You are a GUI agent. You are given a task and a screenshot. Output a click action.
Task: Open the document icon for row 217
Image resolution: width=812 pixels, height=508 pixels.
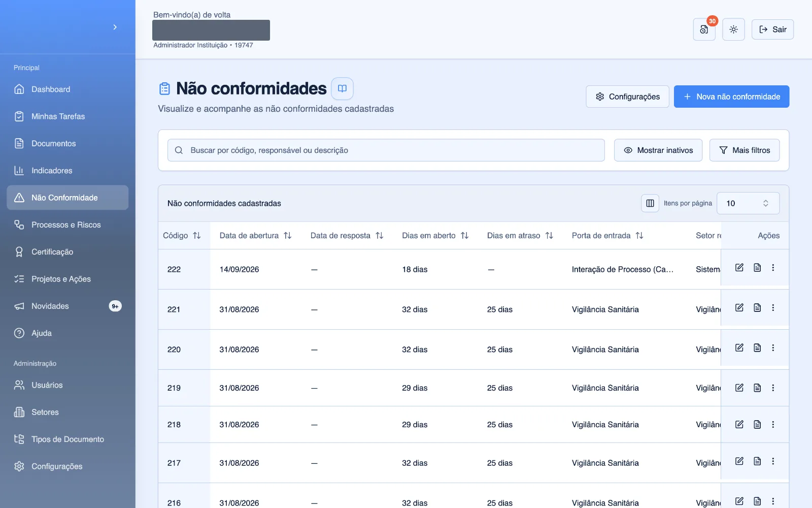click(x=757, y=461)
